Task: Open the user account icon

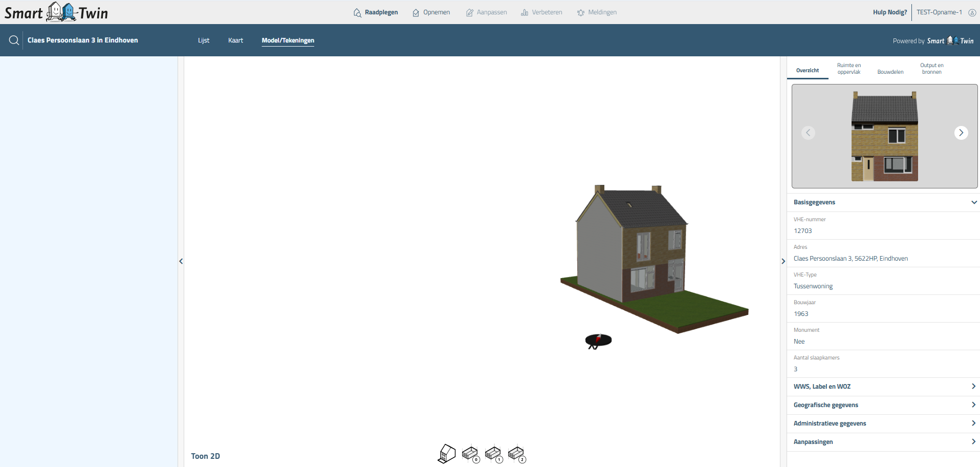Action: [x=972, y=12]
